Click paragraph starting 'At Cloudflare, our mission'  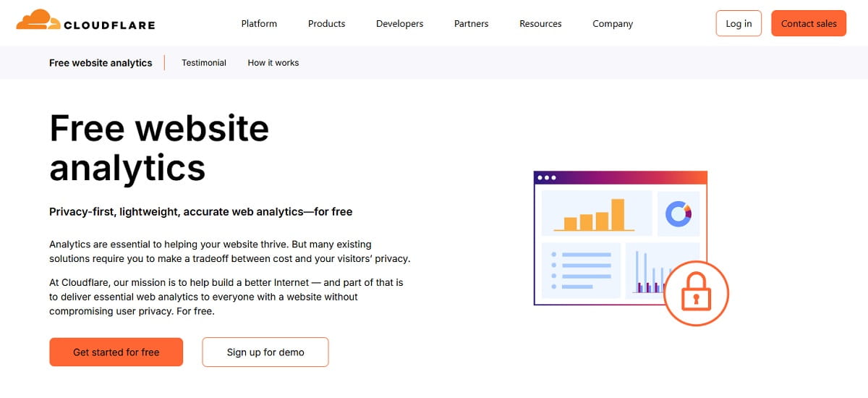pos(226,297)
